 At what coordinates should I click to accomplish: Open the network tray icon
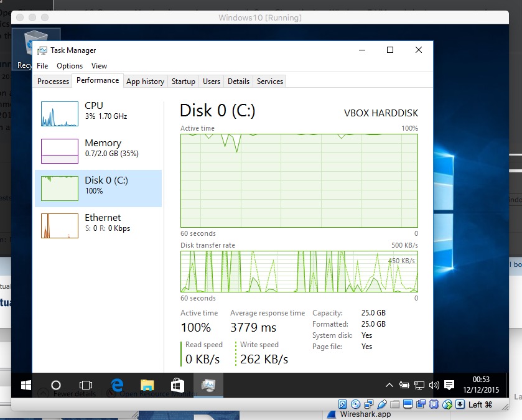point(419,385)
